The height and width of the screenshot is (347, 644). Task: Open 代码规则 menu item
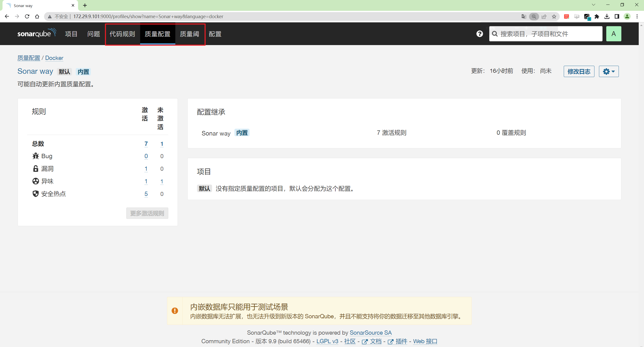(x=122, y=34)
